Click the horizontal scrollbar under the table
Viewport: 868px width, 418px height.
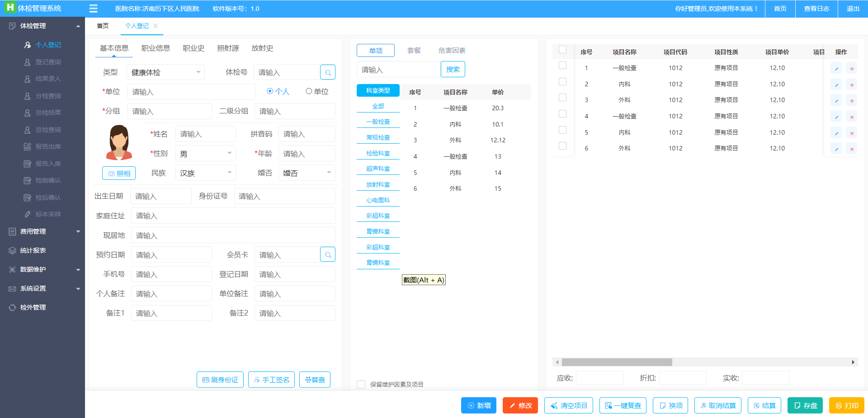pyautogui.click(x=617, y=362)
